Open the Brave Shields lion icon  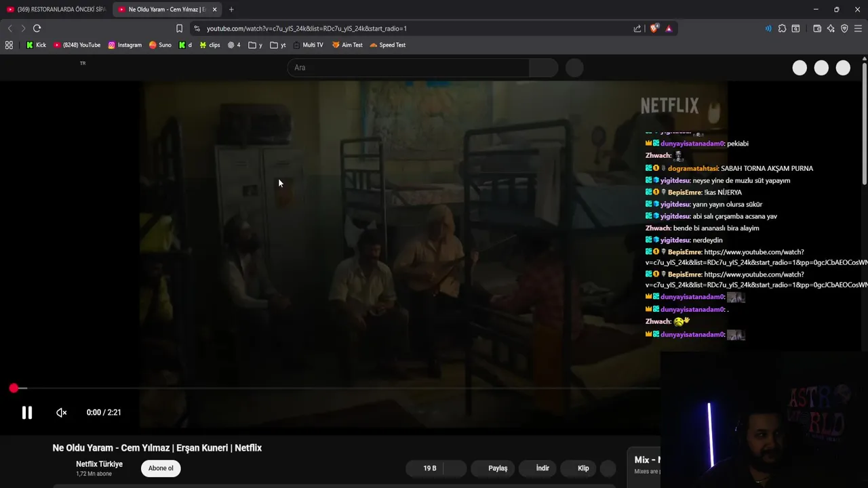click(x=654, y=28)
